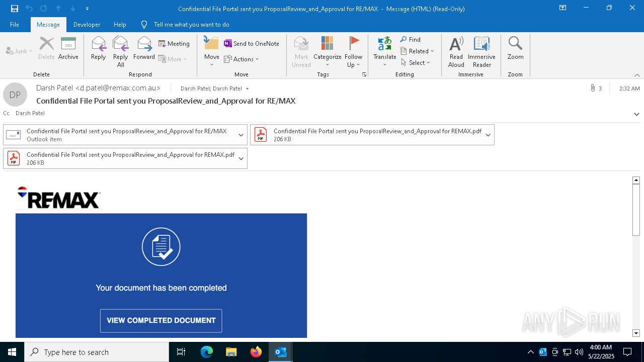
Task: Mark the message as Unread
Action: (301, 51)
